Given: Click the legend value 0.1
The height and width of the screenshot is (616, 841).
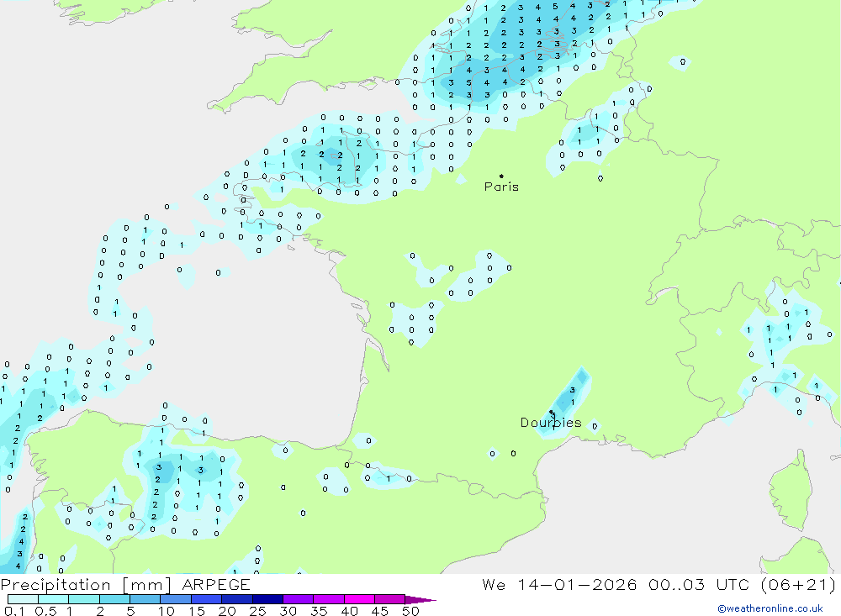Looking at the screenshot, I should pyautogui.click(x=14, y=611).
